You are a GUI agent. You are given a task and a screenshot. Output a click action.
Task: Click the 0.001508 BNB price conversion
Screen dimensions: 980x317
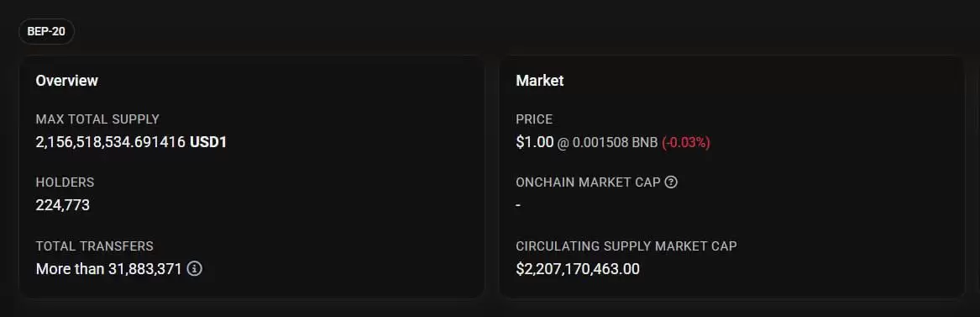[x=614, y=143]
